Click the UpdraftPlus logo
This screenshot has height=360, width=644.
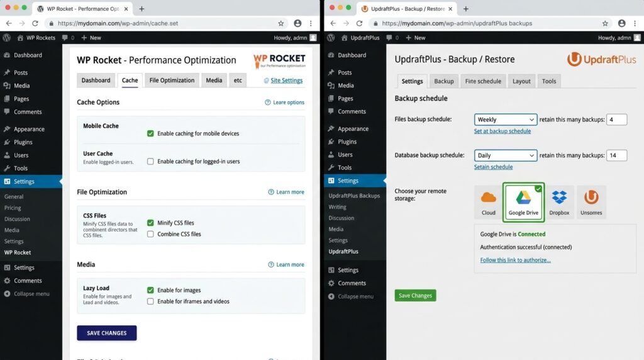[601, 59]
